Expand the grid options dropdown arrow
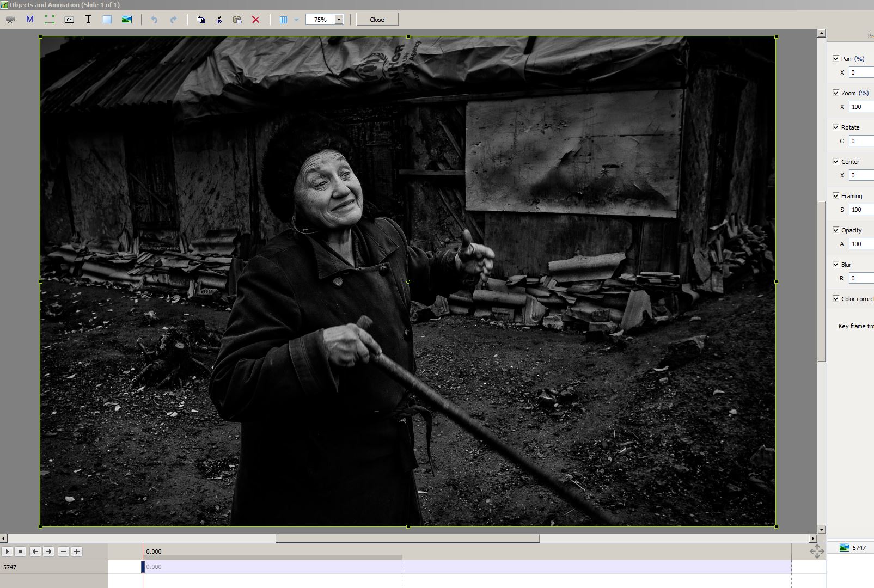This screenshot has width=874, height=588. pos(296,20)
